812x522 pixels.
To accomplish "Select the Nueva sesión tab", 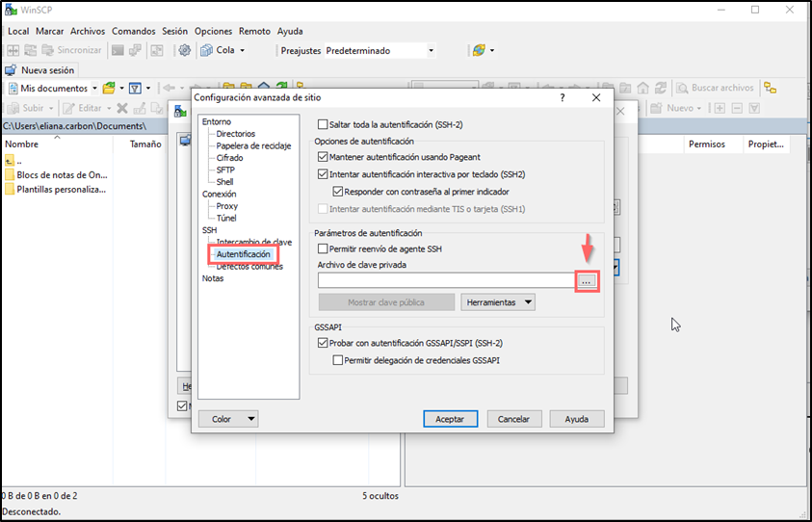I will click(x=40, y=70).
